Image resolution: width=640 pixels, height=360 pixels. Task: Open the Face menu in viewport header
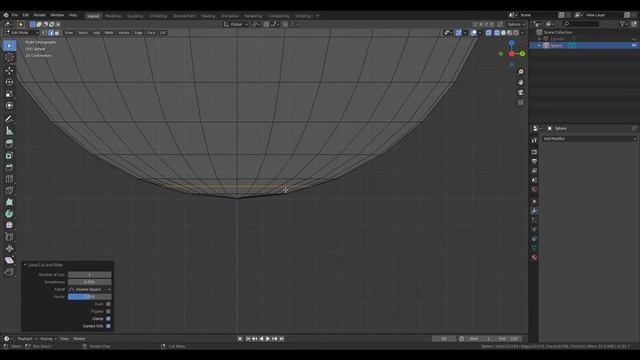pos(151,33)
